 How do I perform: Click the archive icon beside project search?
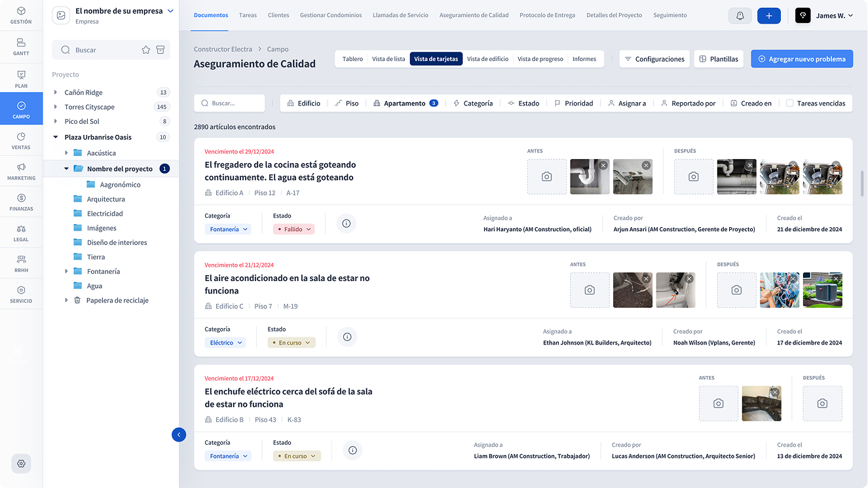point(160,50)
